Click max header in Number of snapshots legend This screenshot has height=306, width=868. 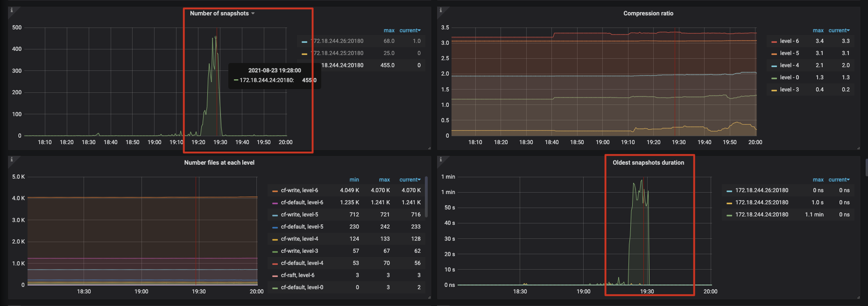point(388,30)
